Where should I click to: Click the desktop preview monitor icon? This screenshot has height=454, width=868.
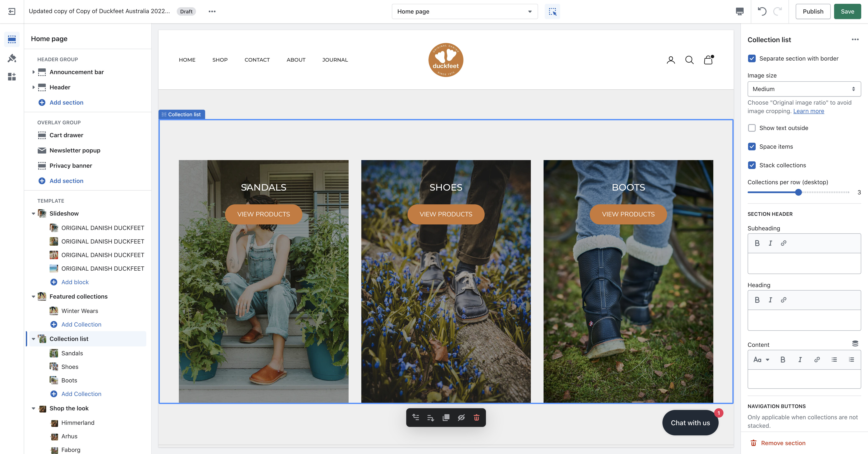click(x=740, y=11)
